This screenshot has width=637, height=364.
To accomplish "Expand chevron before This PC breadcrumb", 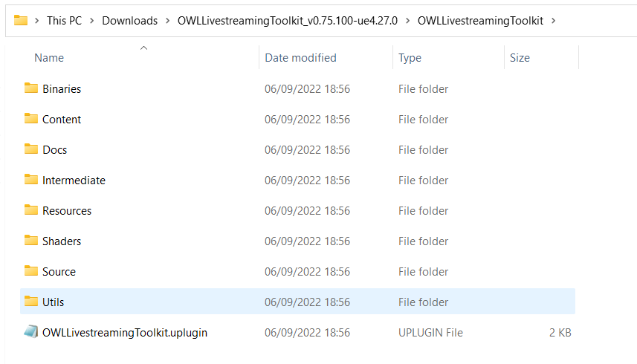I will click(x=37, y=21).
